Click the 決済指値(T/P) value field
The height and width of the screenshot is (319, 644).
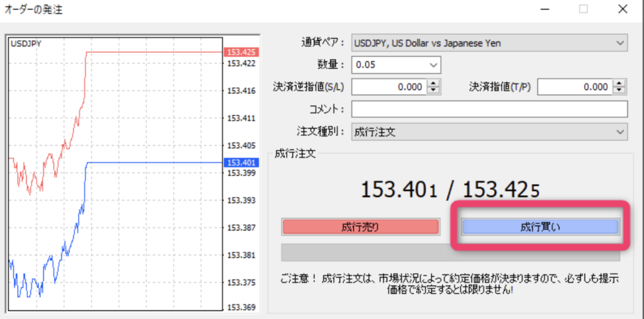[x=575, y=87]
